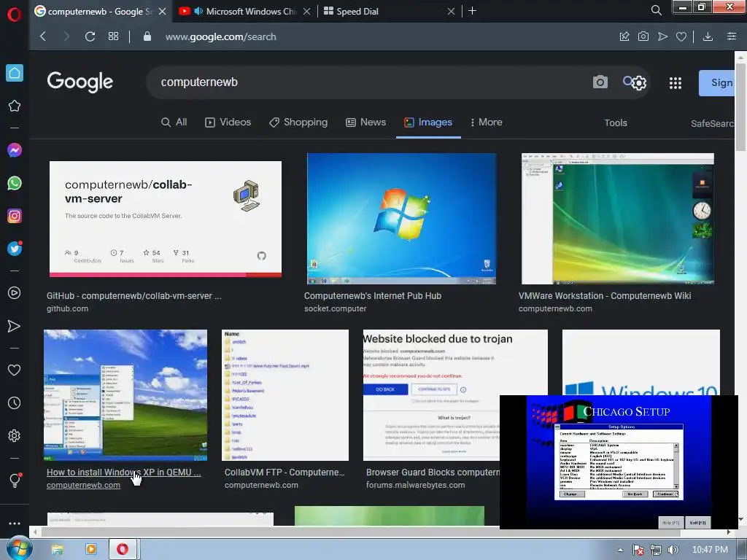Open the CollabVM FTP folder thumbnail

click(x=285, y=394)
